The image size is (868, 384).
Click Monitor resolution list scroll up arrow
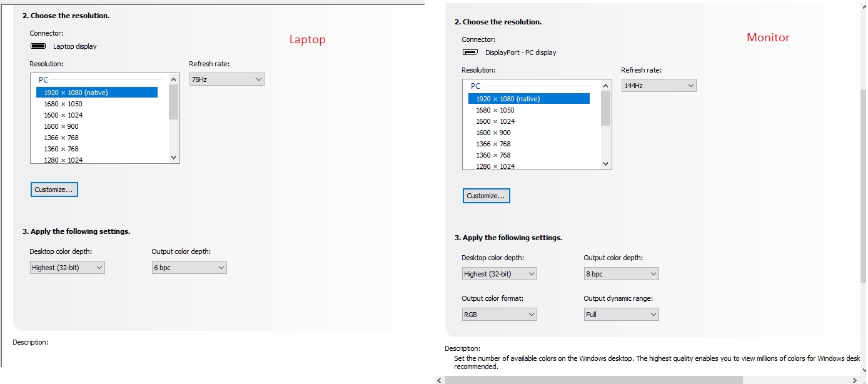pos(606,86)
